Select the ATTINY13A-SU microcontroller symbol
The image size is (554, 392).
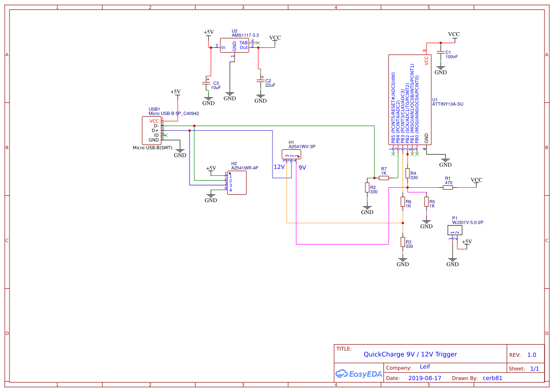coord(409,100)
